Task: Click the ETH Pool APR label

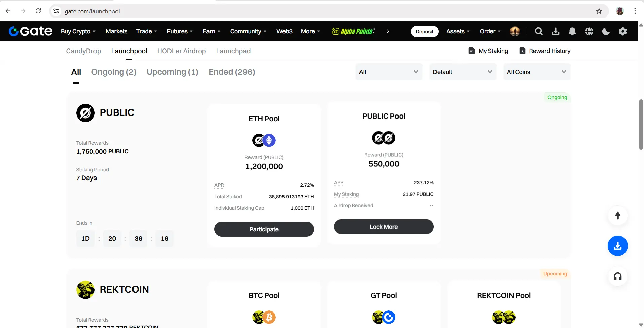Action: (x=219, y=185)
